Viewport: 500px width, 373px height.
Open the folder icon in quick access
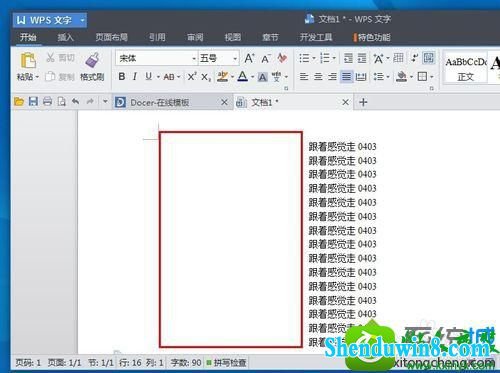[x=19, y=102]
